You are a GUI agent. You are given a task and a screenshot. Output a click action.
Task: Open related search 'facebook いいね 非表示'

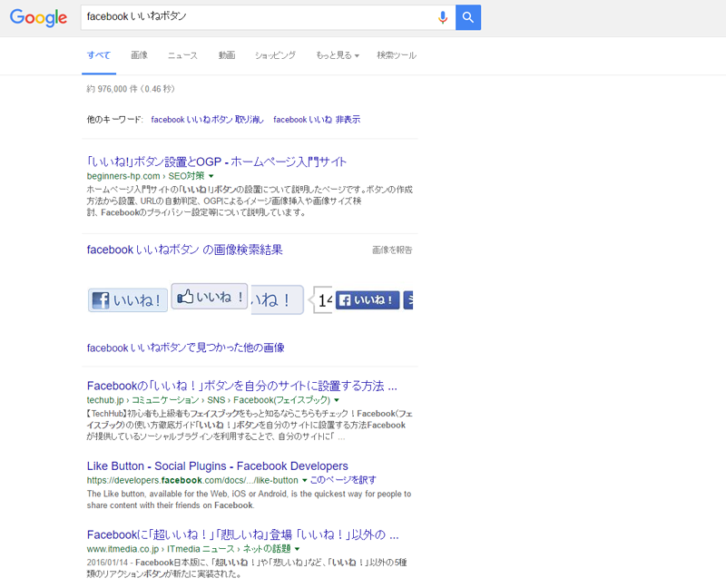(x=317, y=120)
